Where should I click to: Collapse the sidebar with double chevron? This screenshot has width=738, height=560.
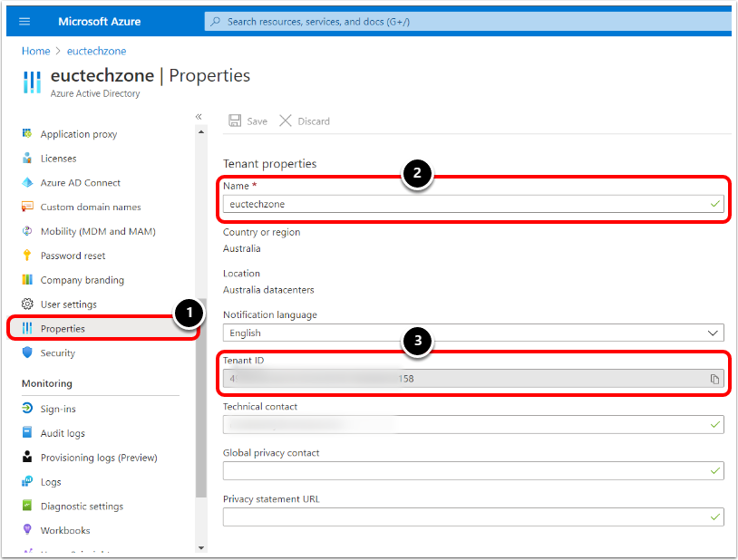[199, 117]
